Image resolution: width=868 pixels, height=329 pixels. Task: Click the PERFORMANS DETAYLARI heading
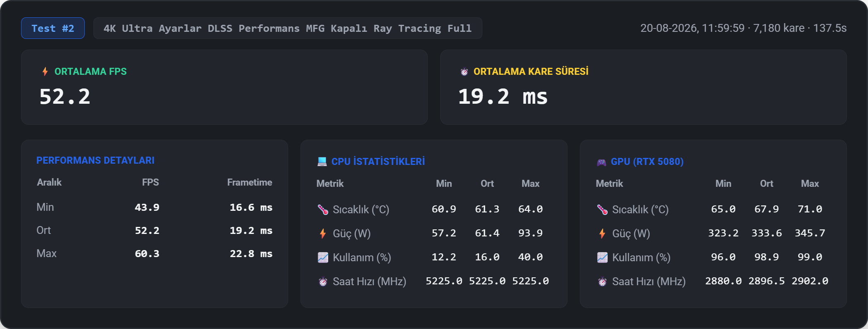point(95,160)
